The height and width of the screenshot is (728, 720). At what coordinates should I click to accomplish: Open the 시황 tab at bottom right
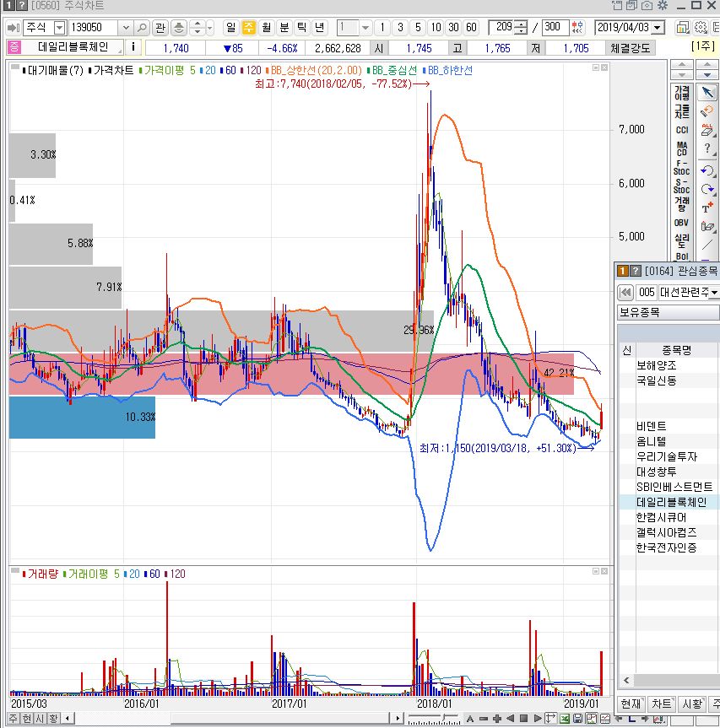691,704
